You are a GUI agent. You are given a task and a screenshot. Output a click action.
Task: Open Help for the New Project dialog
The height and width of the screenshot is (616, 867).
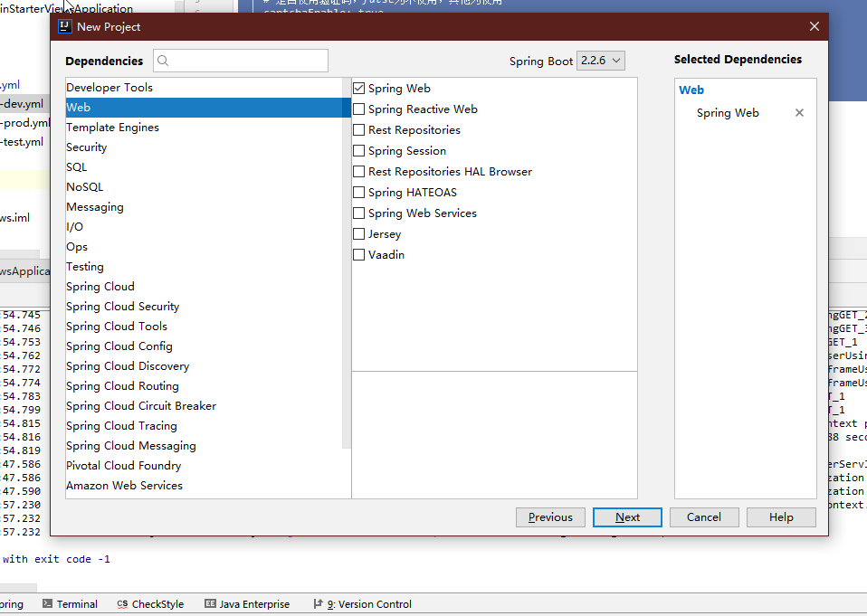(x=781, y=517)
